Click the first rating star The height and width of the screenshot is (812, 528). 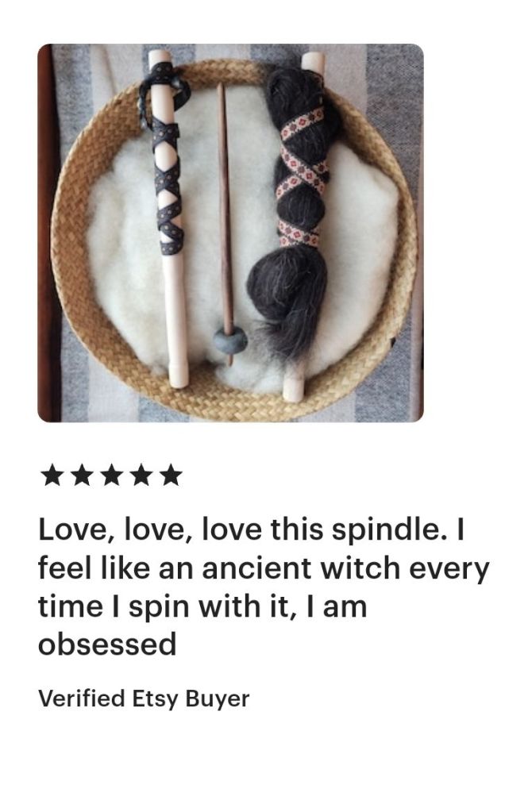[x=52, y=475]
